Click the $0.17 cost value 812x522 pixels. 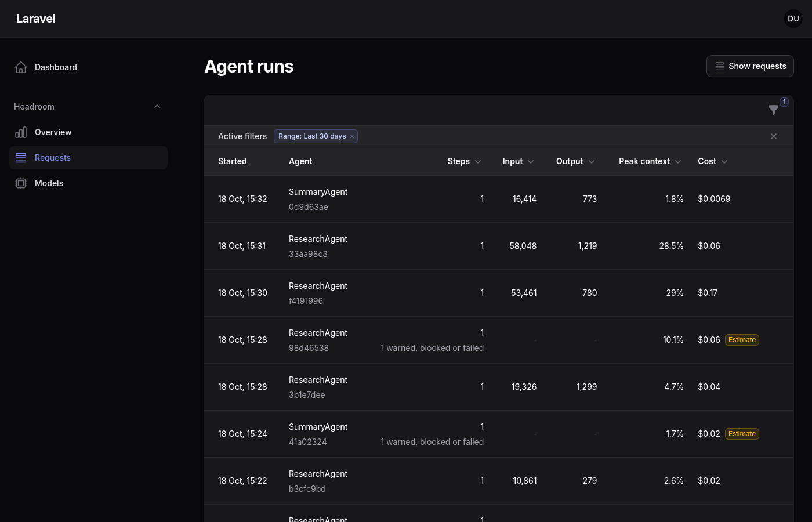708,293
